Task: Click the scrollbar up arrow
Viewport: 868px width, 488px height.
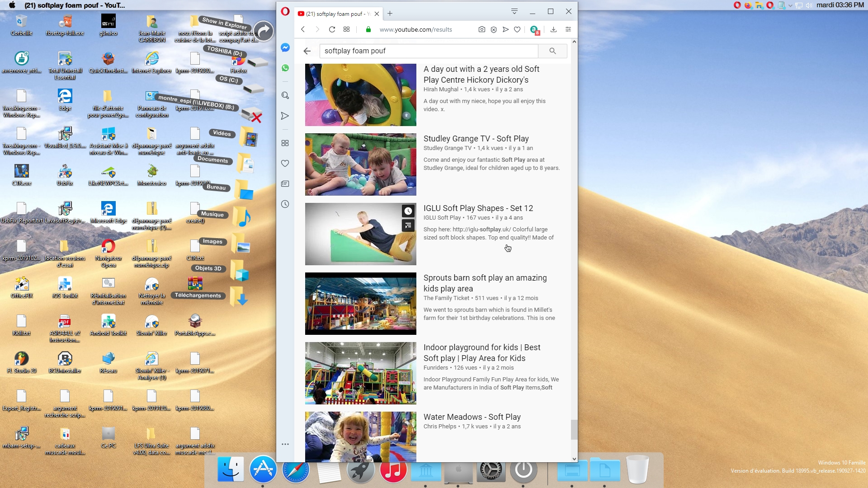Action: (574, 42)
